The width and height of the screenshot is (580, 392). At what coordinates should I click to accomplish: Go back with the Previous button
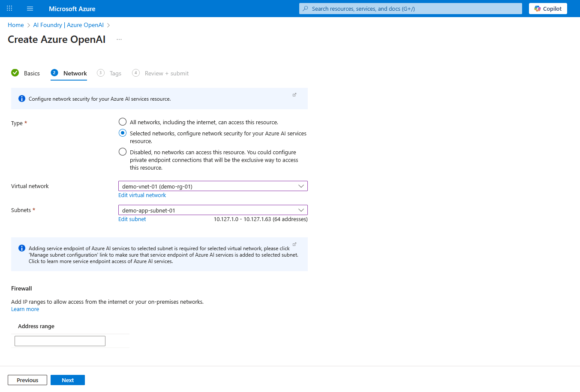(27, 380)
